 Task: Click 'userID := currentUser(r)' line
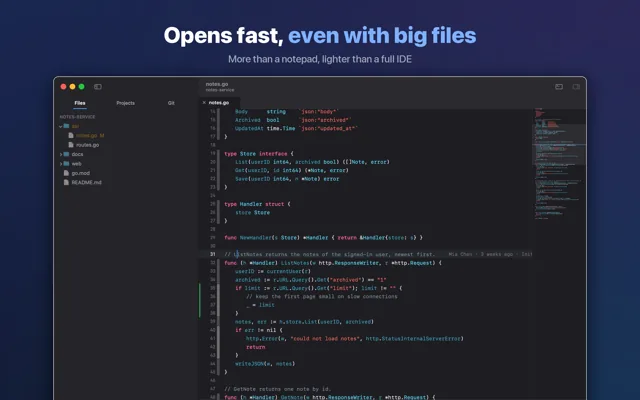(x=273, y=271)
